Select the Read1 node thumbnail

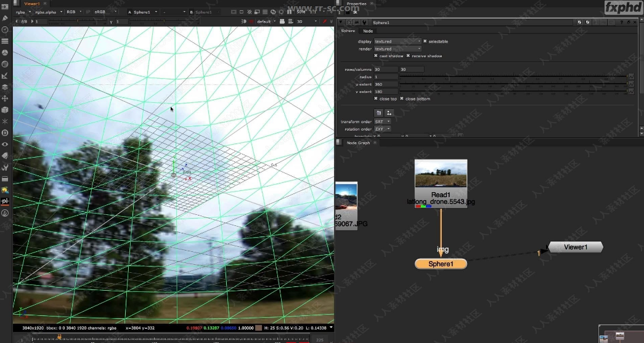click(441, 174)
